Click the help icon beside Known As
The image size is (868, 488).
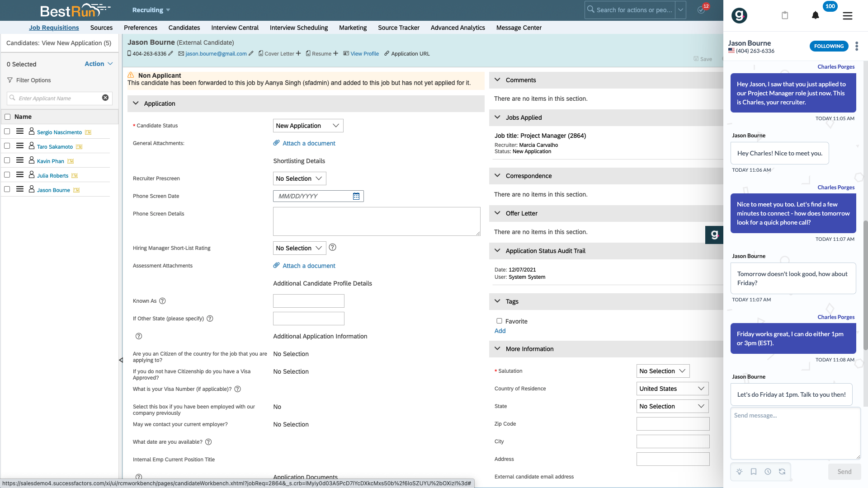coord(162,301)
